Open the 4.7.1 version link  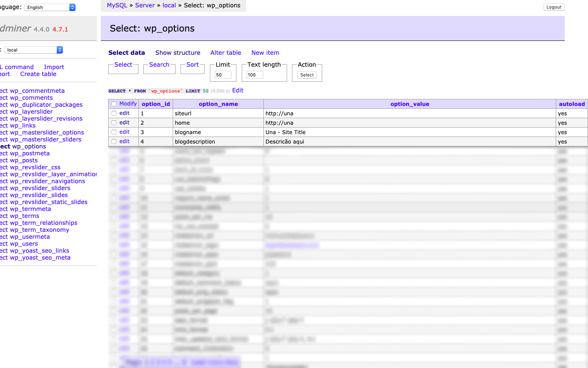(60, 29)
